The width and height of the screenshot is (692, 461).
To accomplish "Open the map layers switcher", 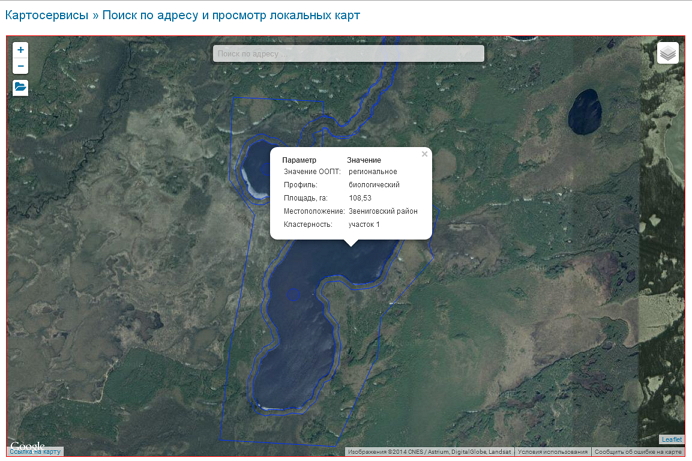I will [668, 53].
